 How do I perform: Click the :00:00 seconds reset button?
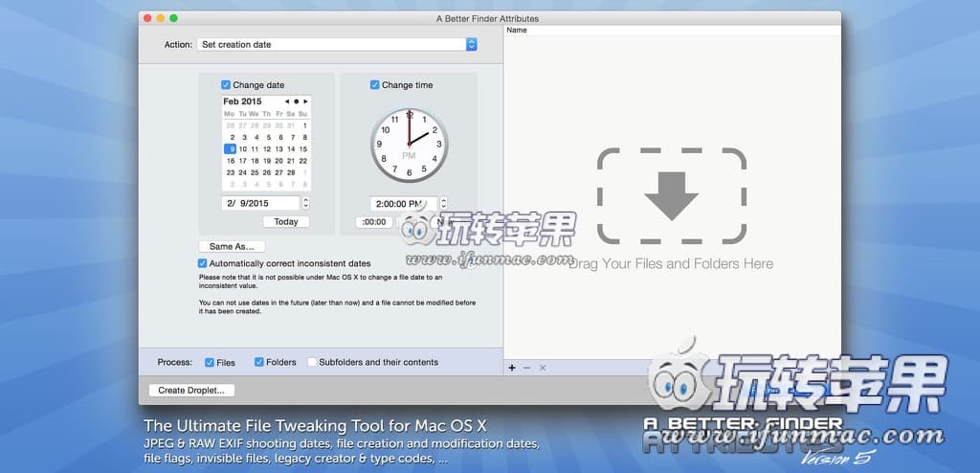[x=374, y=222]
